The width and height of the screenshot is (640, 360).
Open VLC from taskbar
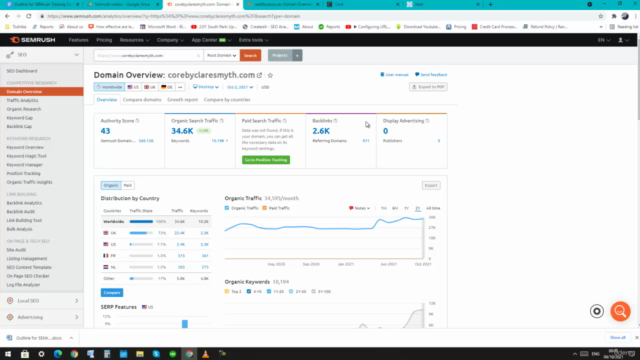click(x=205, y=354)
